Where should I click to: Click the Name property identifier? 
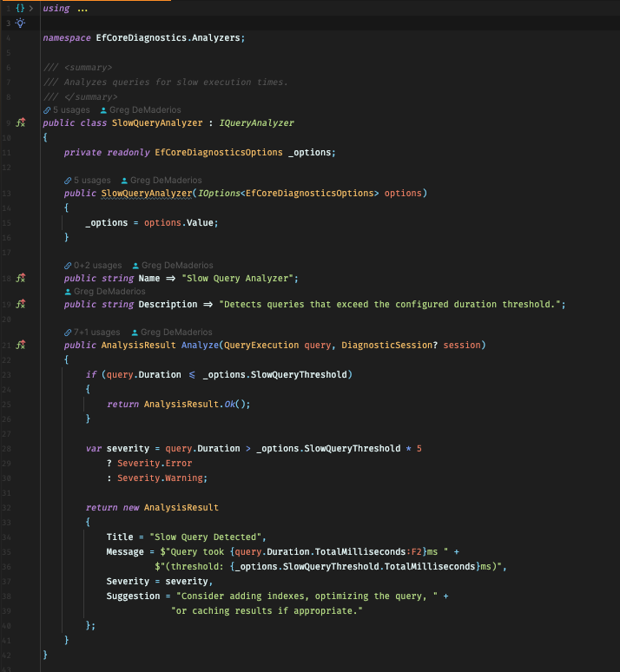coord(149,279)
